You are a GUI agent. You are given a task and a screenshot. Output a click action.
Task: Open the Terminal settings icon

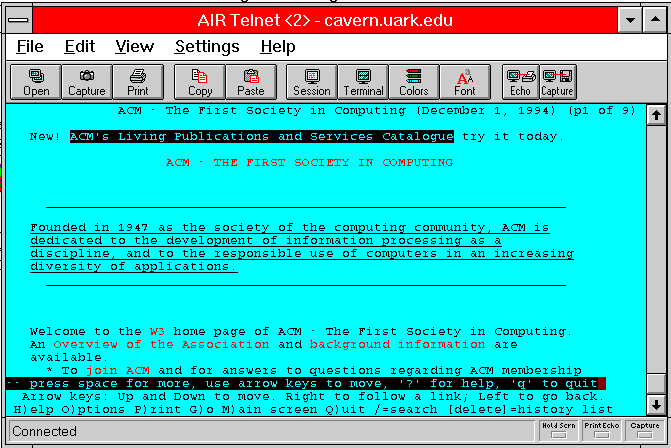363,82
